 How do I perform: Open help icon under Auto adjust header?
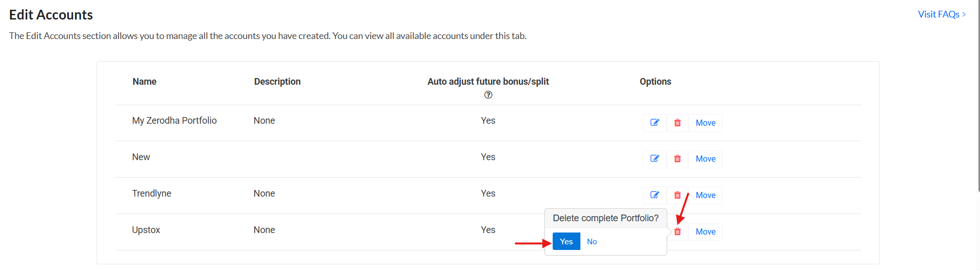[x=488, y=95]
